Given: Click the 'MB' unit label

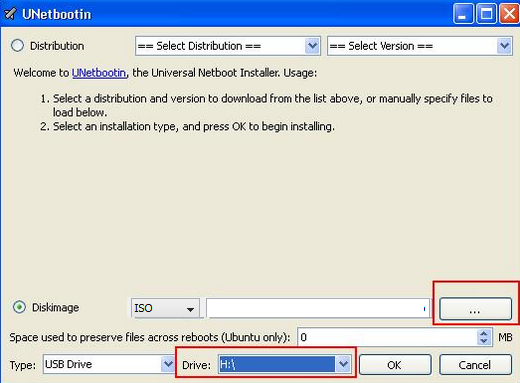Looking at the screenshot, I should (x=505, y=337).
